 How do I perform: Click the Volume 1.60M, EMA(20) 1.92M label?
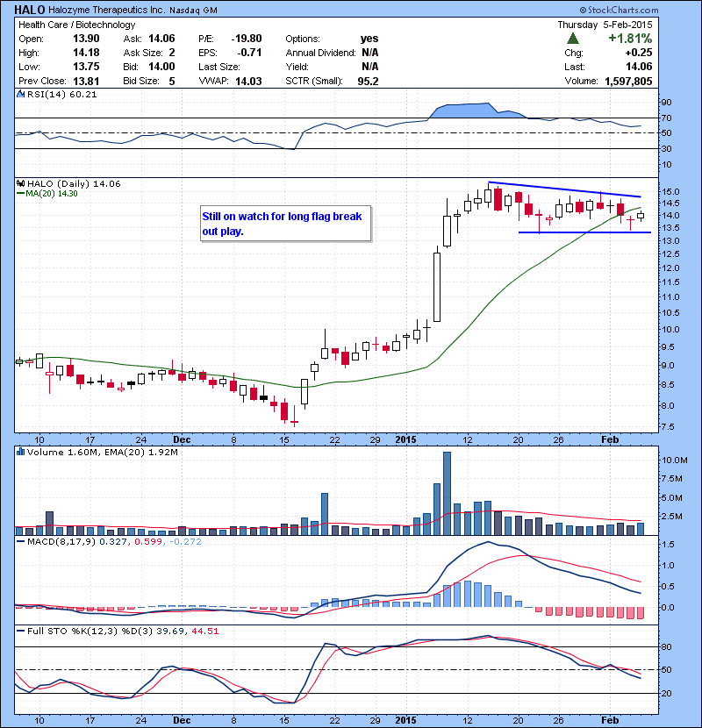coord(102,452)
